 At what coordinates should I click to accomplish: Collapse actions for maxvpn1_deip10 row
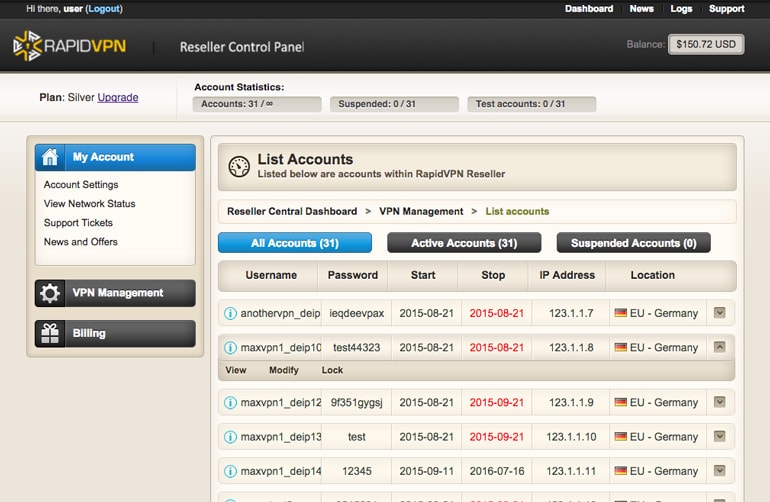(719, 347)
